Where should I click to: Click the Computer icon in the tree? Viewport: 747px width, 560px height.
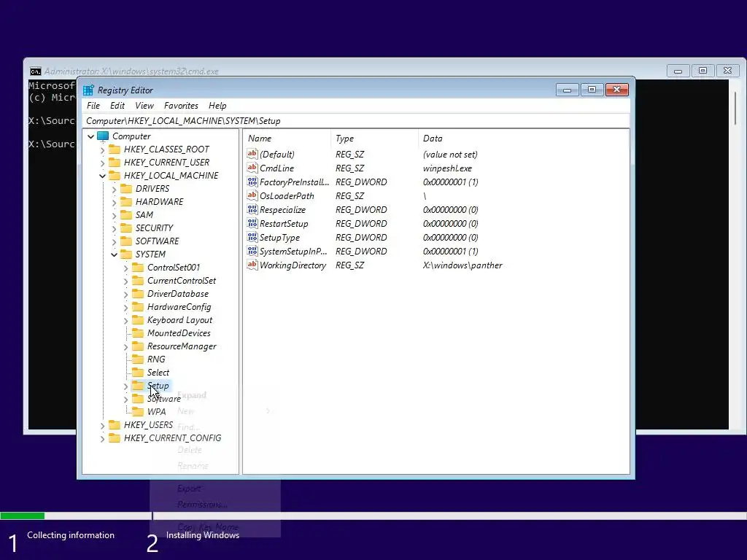click(103, 136)
